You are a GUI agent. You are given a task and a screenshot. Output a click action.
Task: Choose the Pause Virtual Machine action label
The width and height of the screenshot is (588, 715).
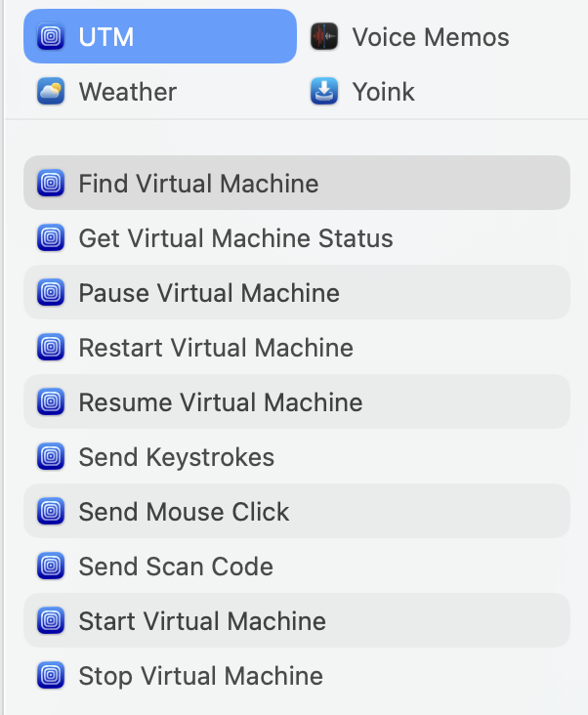209,293
